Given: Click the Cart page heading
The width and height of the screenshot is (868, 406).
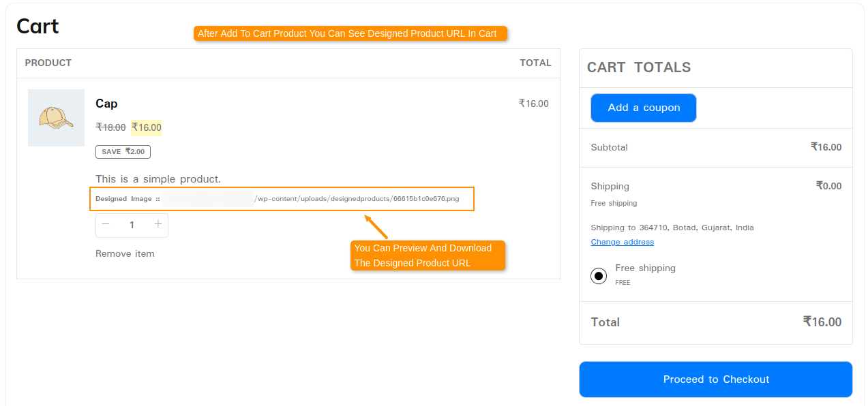Looking at the screenshot, I should pyautogui.click(x=38, y=26).
